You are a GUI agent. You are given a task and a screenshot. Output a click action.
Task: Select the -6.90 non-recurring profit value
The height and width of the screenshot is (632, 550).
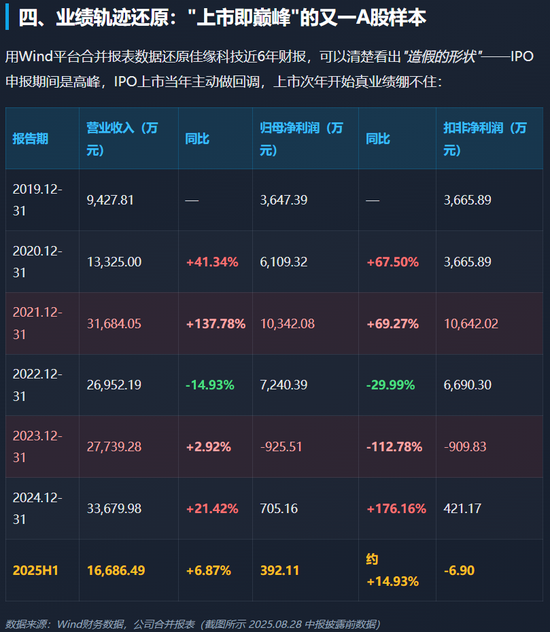pos(459,570)
